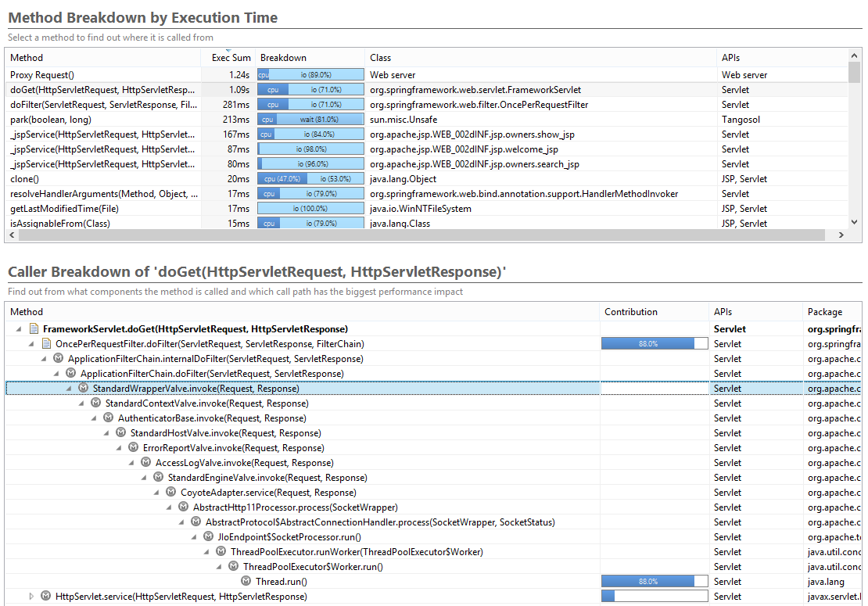Click the document icon beside FrameworkServlet.doGet
Screen dimensions: 868x606
(34, 329)
